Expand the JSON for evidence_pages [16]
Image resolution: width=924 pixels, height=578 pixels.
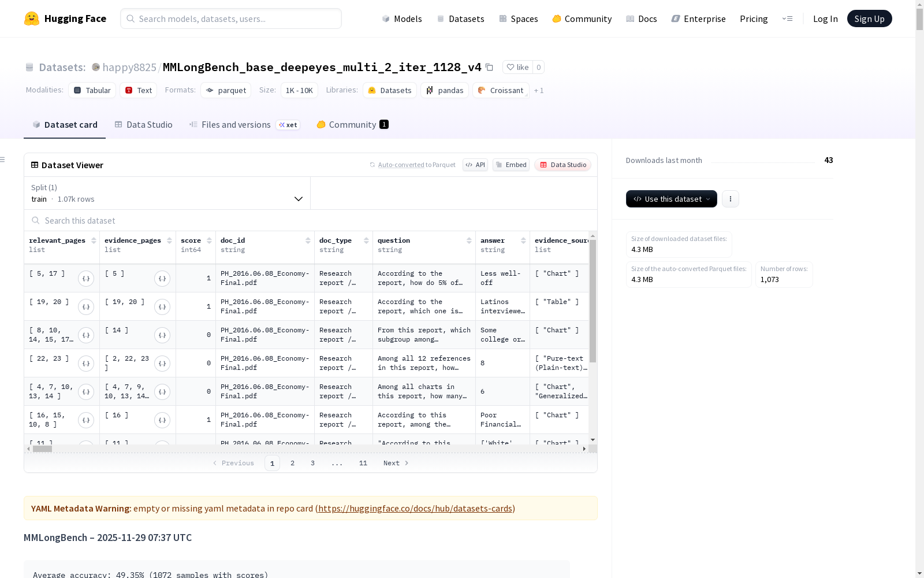click(x=162, y=420)
